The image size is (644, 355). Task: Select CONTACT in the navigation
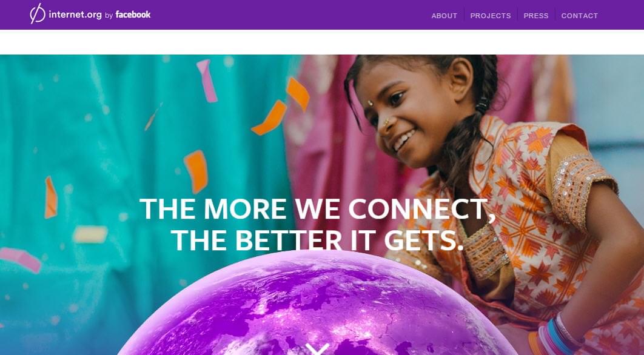pyautogui.click(x=580, y=16)
